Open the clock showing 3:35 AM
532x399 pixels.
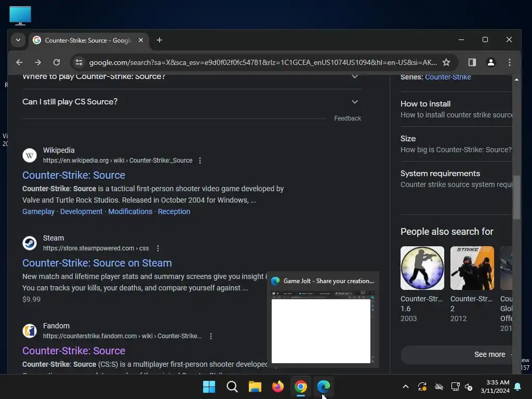point(495,387)
